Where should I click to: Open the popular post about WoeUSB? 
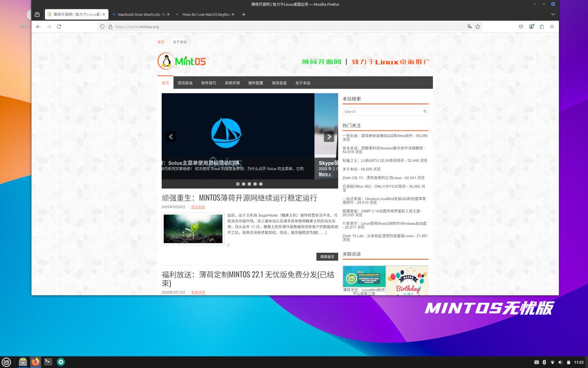(385, 225)
